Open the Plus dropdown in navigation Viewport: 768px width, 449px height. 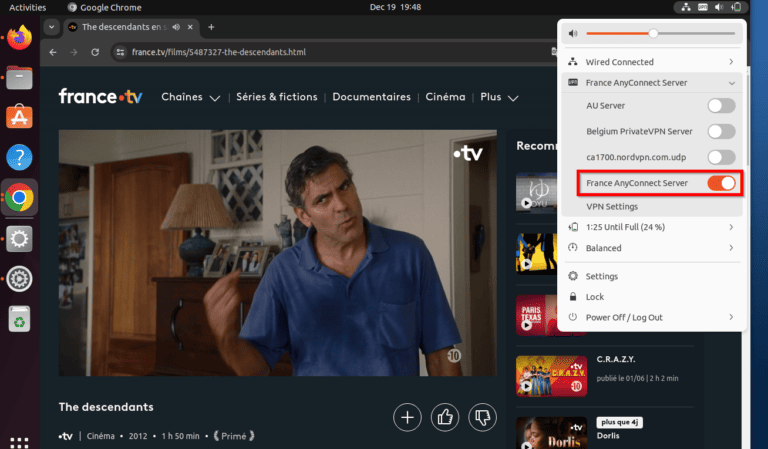pyautogui.click(x=499, y=97)
